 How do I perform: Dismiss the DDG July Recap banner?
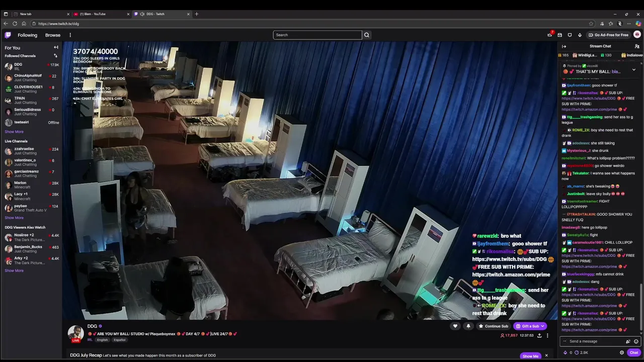[546, 356]
